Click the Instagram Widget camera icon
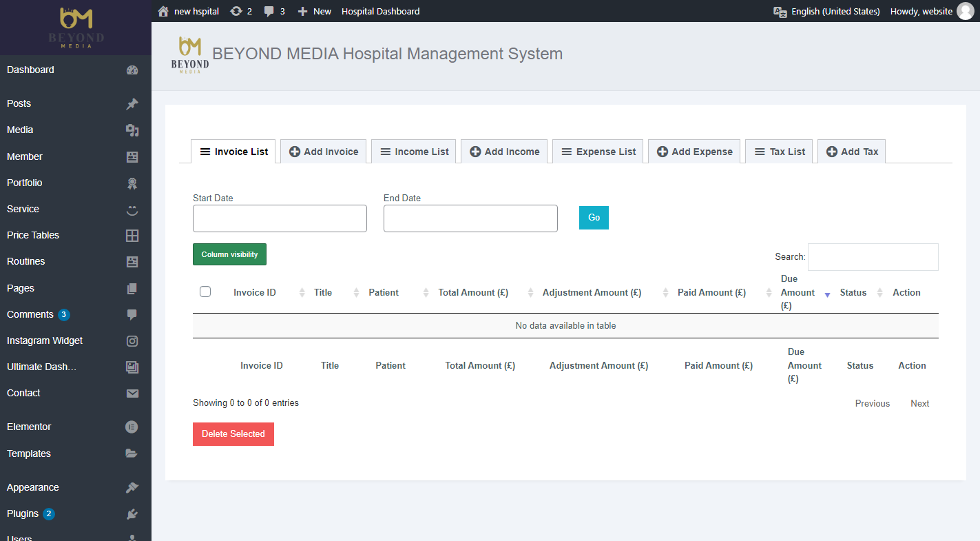The image size is (980, 541). 132,341
